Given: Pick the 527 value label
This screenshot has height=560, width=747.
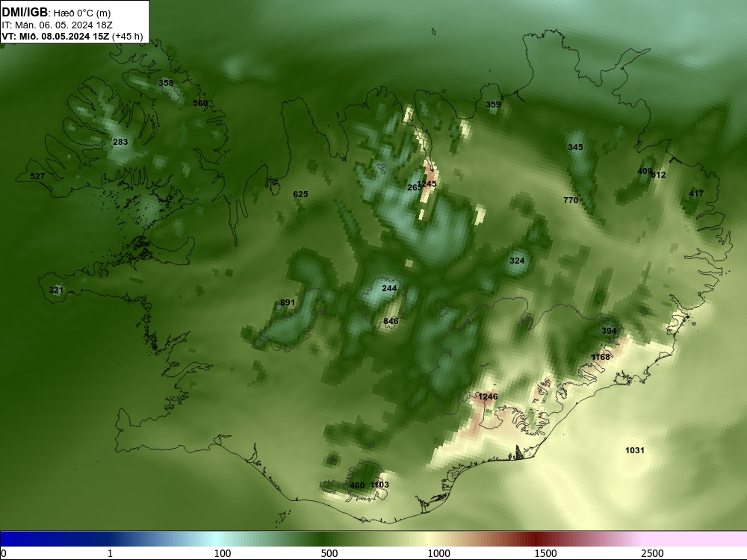Looking at the screenshot, I should [x=37, y=176].
